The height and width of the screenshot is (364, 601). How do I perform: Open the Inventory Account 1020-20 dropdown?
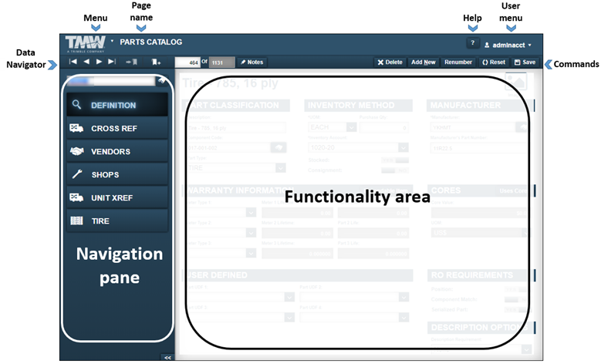[403, 147]
